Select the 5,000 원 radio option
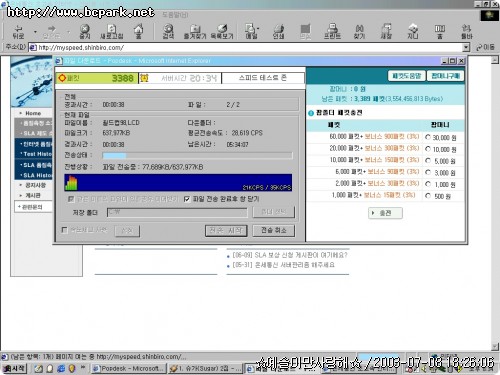The width and height of the screenshot is (500, 375). (x=428, y=161)
